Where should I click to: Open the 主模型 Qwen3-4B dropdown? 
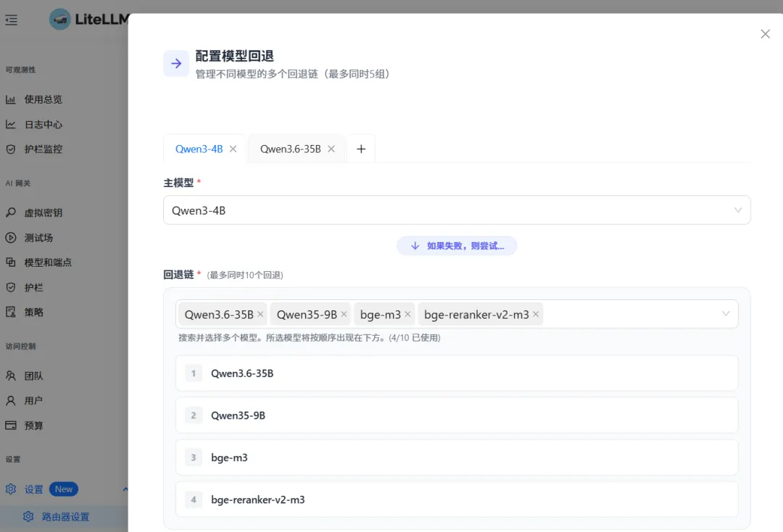(457, 210)
